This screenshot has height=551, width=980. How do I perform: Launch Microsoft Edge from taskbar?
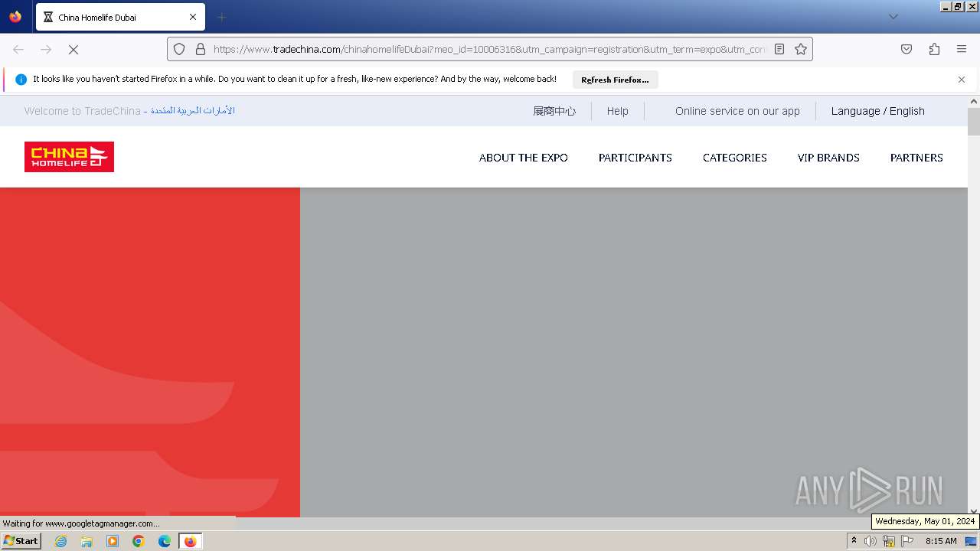[x=165, y=541]
